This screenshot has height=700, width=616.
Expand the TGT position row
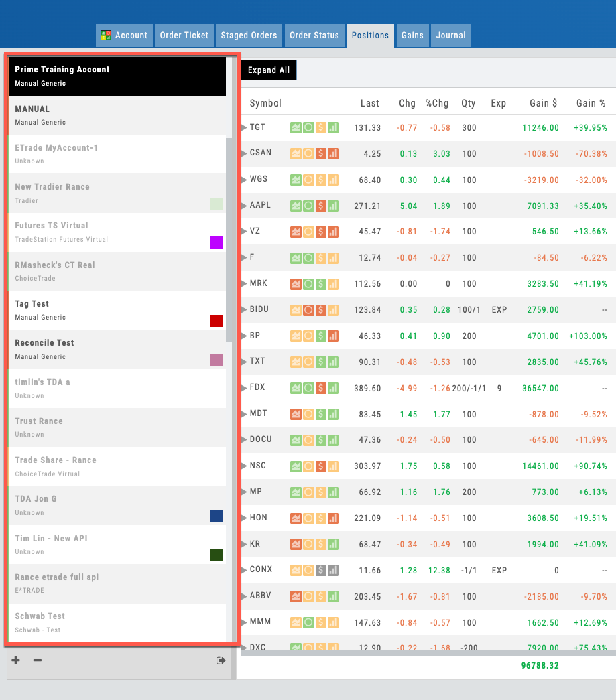[x=244, y=127]
